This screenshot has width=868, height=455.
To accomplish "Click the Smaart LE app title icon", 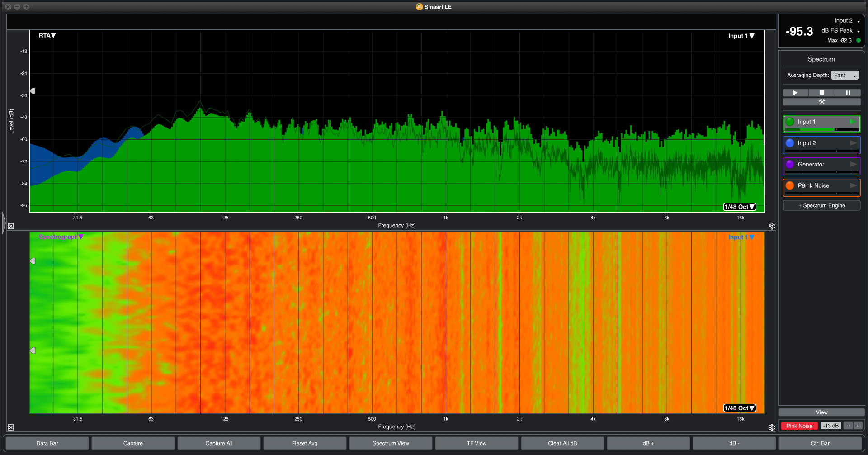I will point(419,7).
